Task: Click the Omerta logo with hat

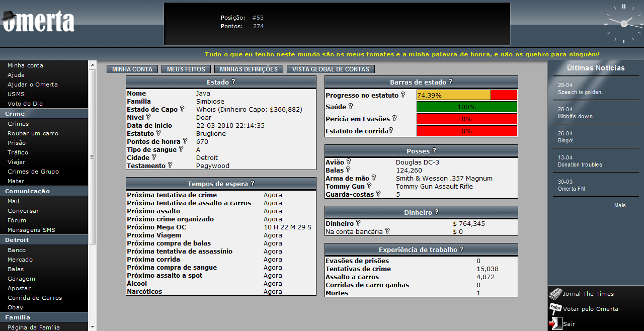Action: [x=38, y=22]
